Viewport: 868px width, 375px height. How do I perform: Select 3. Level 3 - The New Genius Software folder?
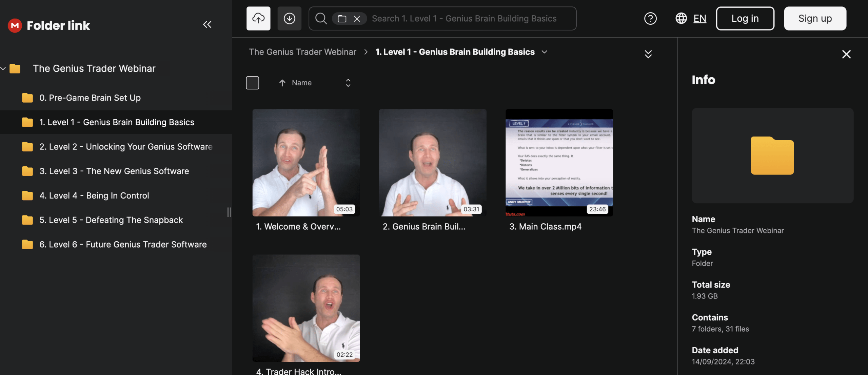pos(114,171)
